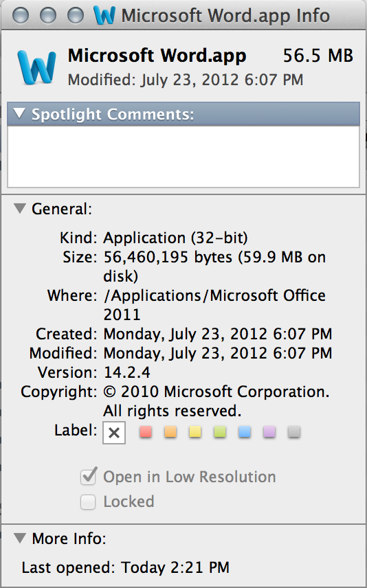Apply the green label color

pyautogui.click(x=220, y=432)
